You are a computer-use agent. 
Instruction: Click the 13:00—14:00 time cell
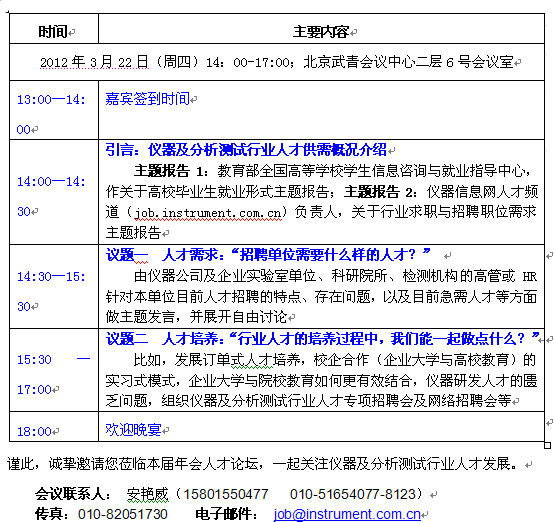(x=54, y=110)
